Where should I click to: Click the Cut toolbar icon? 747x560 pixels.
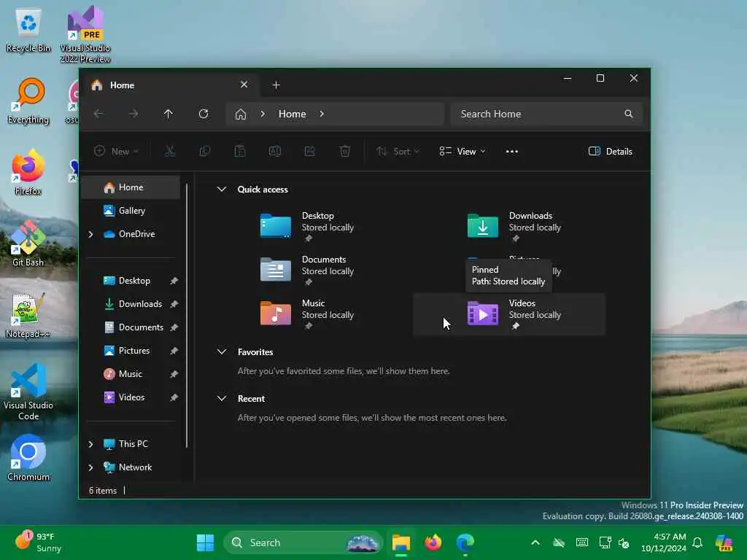[169, 152]
